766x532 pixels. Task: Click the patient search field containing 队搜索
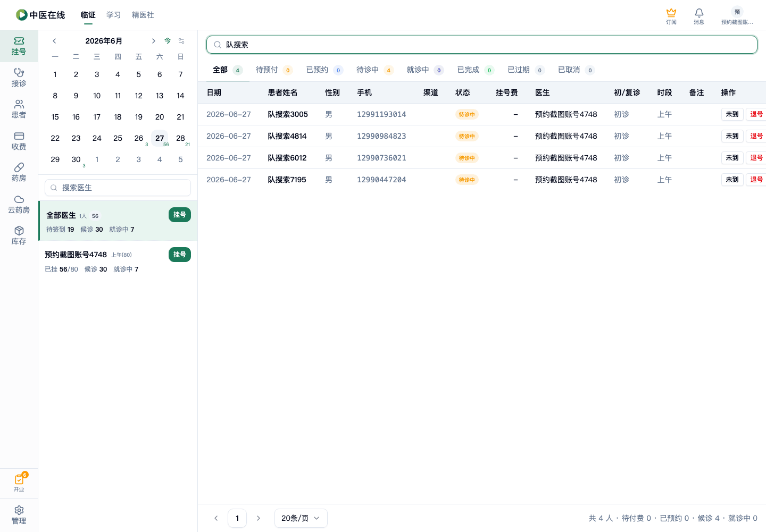click(482, 45)
